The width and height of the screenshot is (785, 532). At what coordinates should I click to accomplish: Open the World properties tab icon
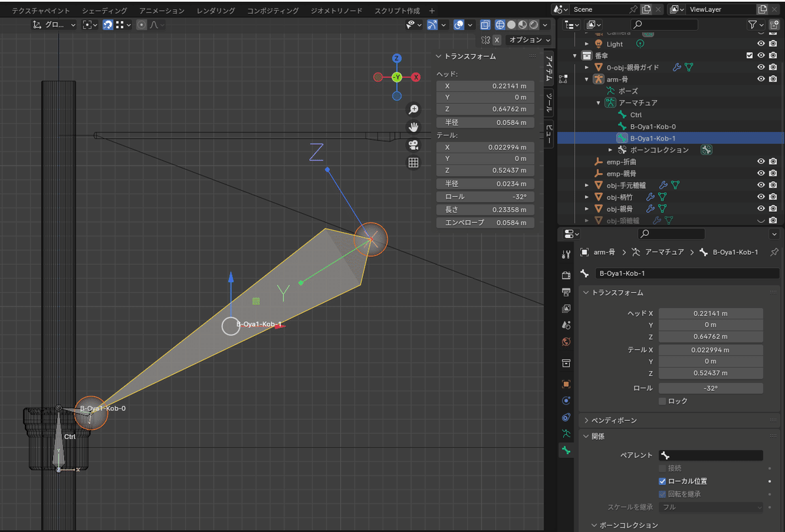coord(567,342)
